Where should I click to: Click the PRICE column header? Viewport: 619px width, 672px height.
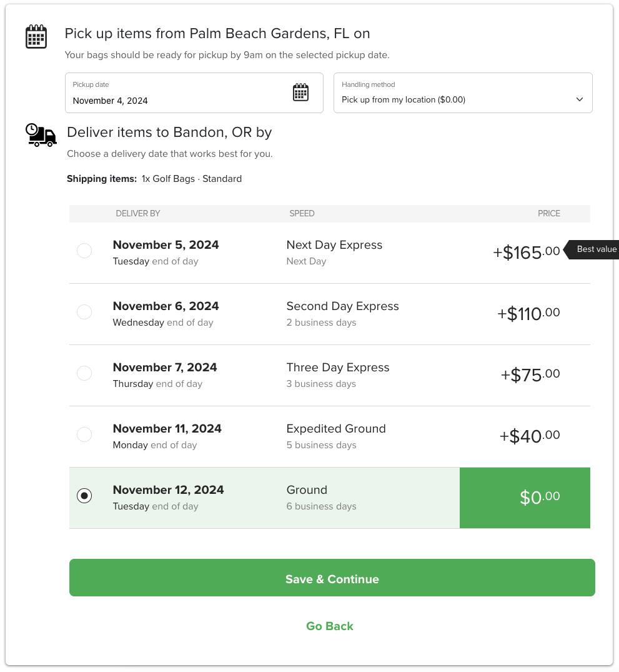(549, 213)
